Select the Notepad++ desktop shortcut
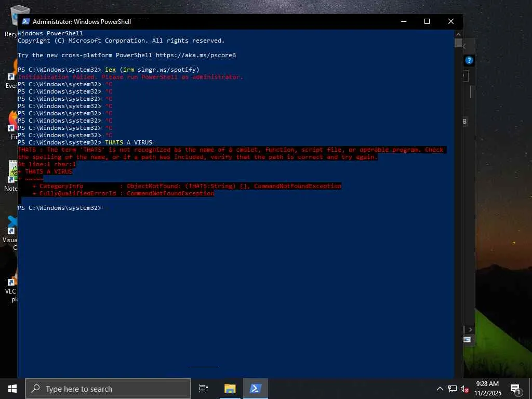This screenshot has width=532, height=399. pyautogui.click(x=12, y=176)
